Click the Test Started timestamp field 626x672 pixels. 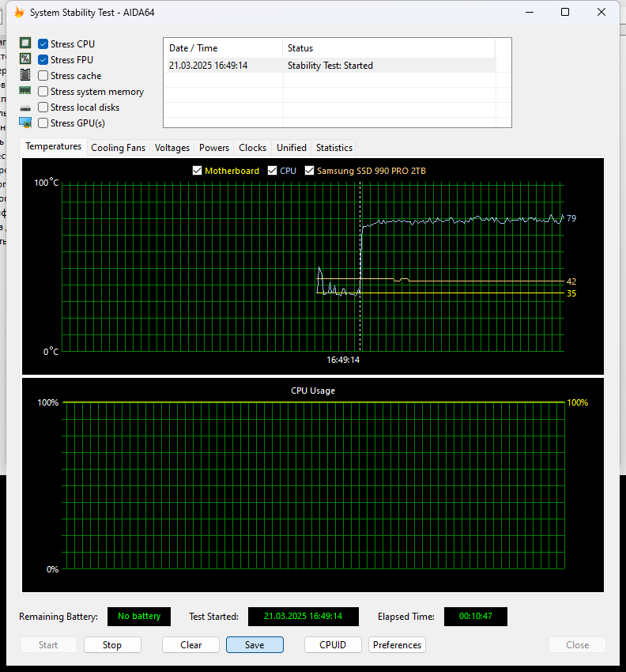click(304, 617)
